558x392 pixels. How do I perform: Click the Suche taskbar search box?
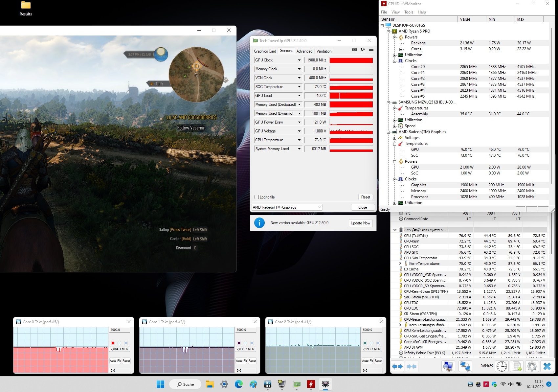(x=185, y=384)
